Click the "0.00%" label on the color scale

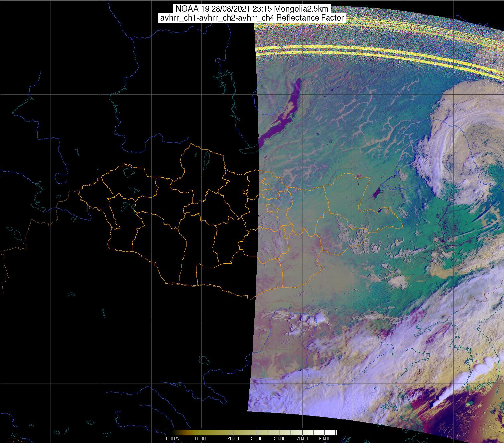(x=172, y=439)
